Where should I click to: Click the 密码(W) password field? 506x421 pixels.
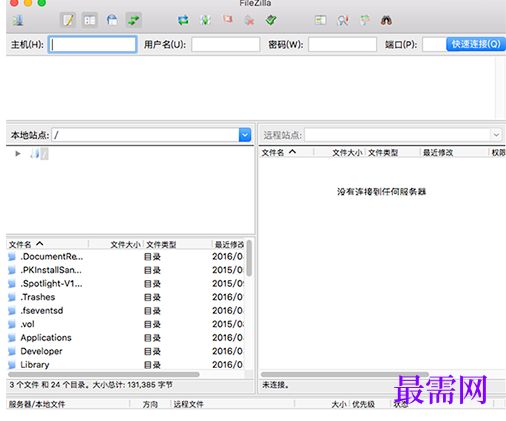coord(342,44)
